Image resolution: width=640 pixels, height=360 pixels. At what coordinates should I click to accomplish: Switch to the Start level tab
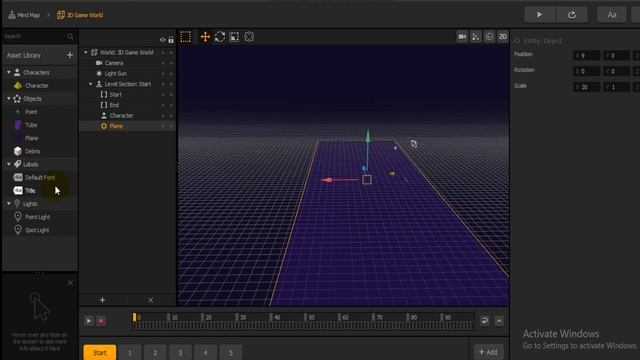point(100,353)
